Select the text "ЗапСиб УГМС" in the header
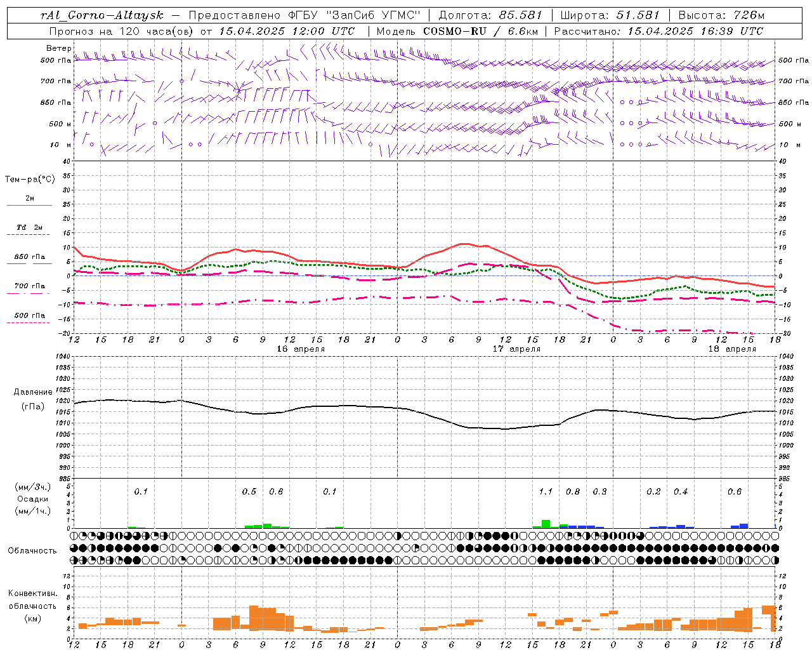 374,15
